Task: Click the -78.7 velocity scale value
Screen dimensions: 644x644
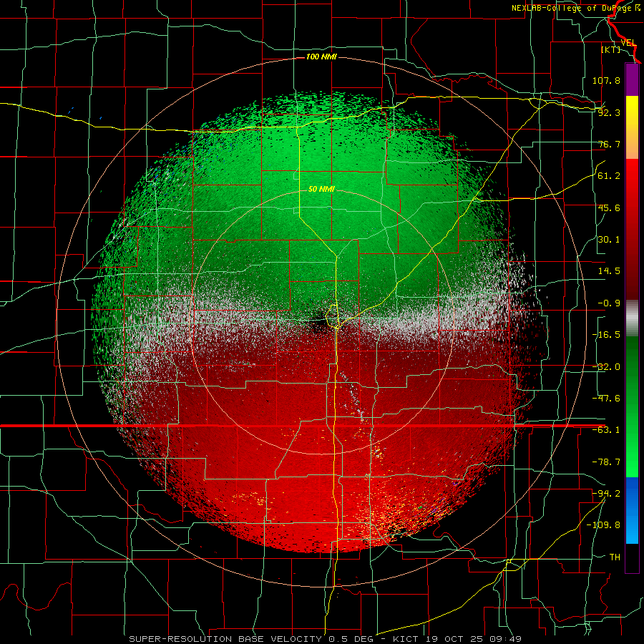Action: [606, 462]
